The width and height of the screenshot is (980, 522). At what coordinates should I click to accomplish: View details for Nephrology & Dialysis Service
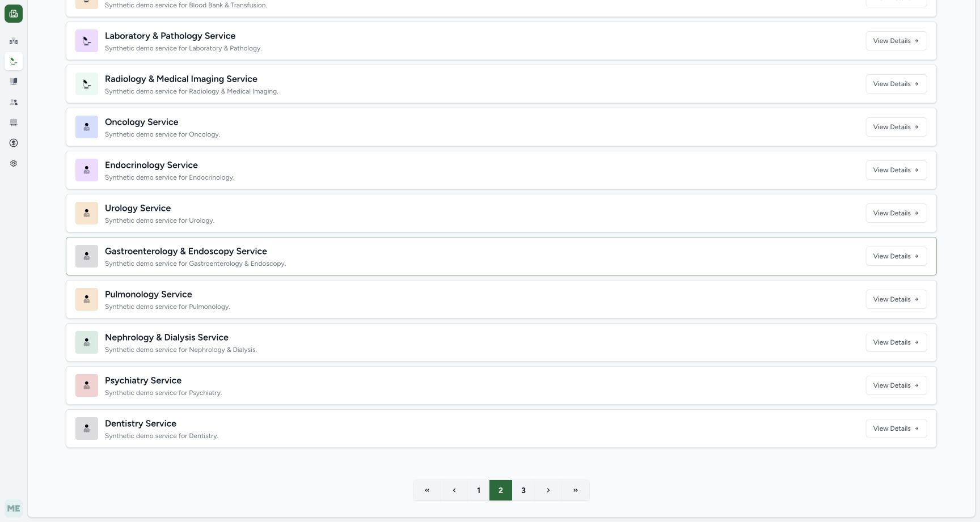pos(896,342)
